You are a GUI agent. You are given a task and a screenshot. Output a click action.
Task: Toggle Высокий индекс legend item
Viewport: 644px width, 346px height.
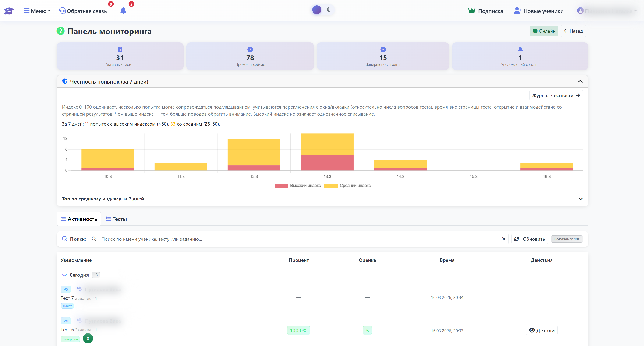tap(297, 186)
